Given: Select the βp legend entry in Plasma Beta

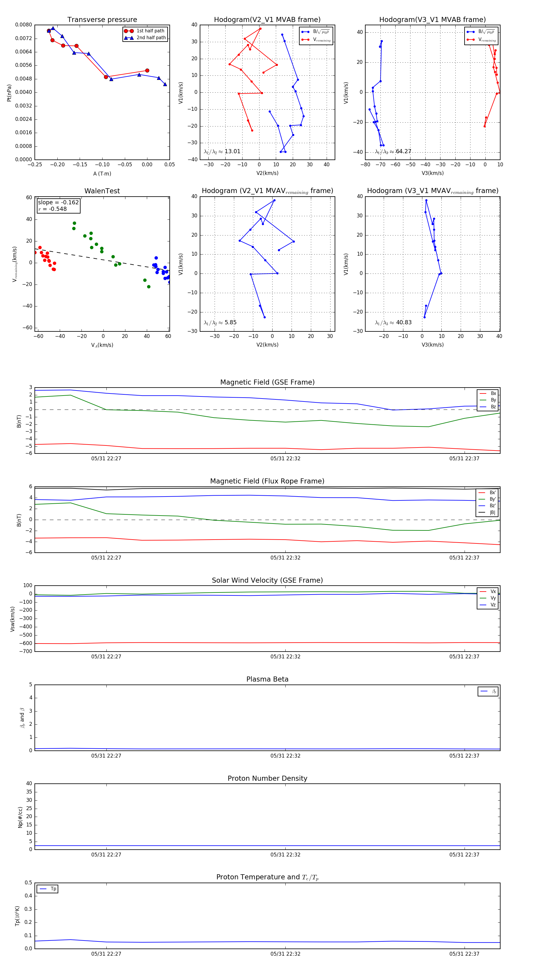Looking at the screenshot, I should [489, 691].
